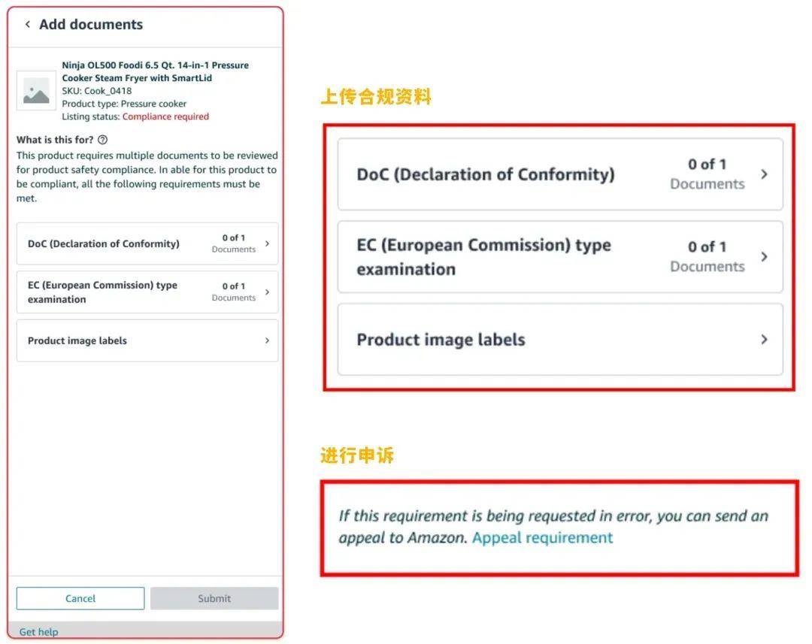Viewport: 812px width, 644px height.
Task: Click chevron on enlarged Product image labels card
Action: click(x=765, y=340)
